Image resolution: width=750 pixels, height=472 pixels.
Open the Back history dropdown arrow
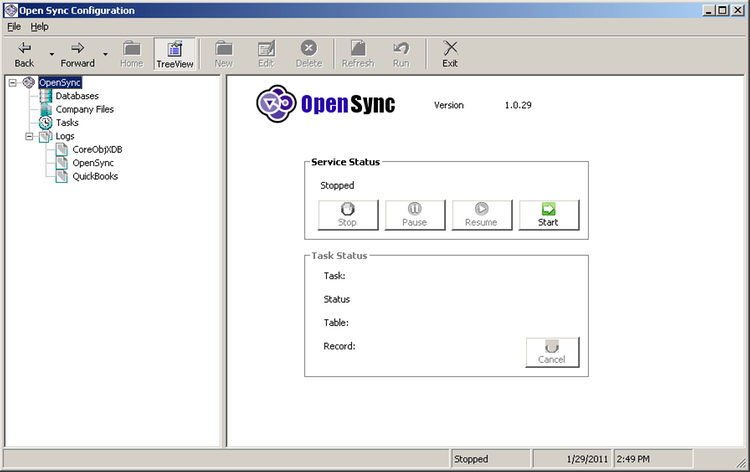coord(52,55)
